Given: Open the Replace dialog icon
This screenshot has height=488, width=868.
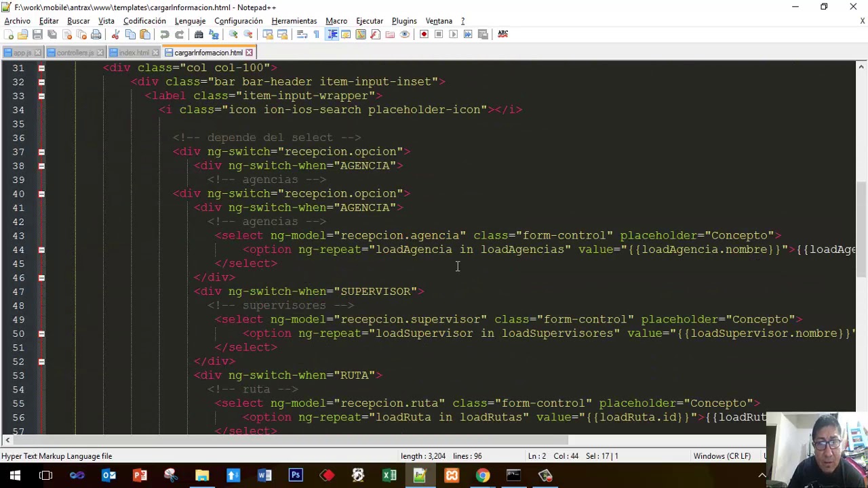Looking at the screenshot, I should [x=214, y=35].
